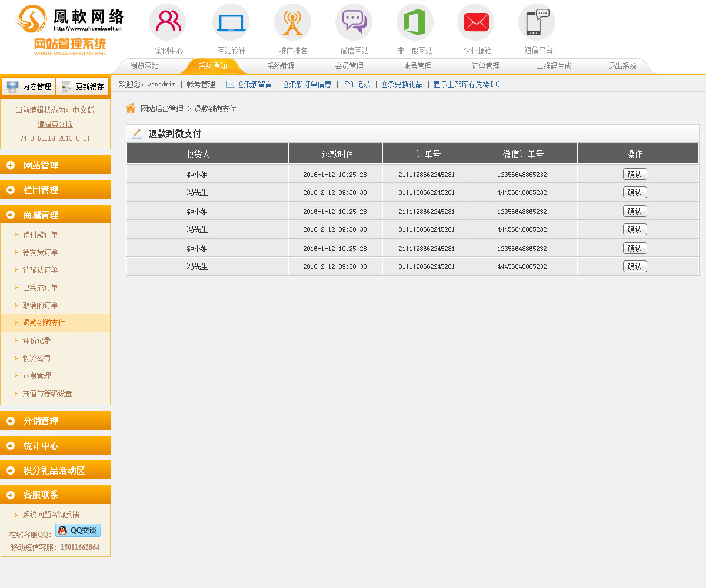The height and width of the screenshot is (588, 706).
Task: Click the 更新缓存 button
Action: click(x=82, y=86)
